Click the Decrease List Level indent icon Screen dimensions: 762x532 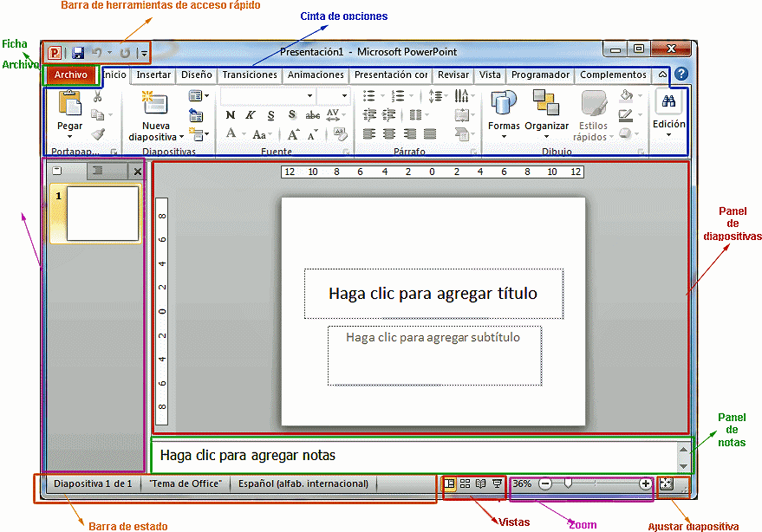(x=369, y=115)
